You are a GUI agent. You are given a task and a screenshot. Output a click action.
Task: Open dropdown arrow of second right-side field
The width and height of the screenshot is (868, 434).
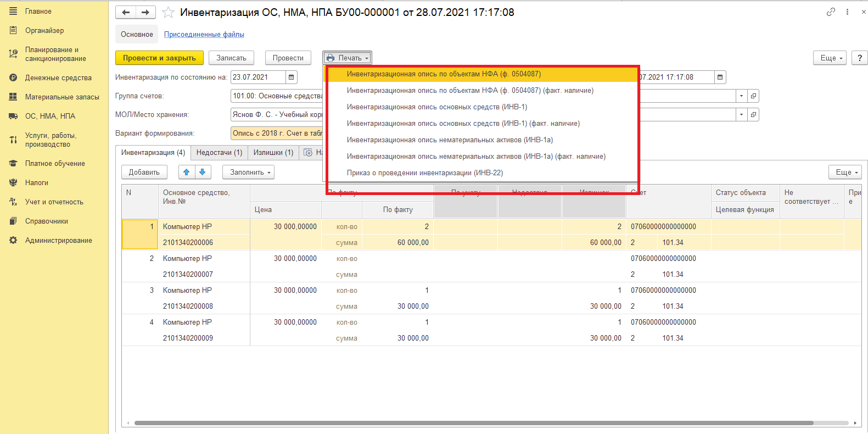[741, 114]
